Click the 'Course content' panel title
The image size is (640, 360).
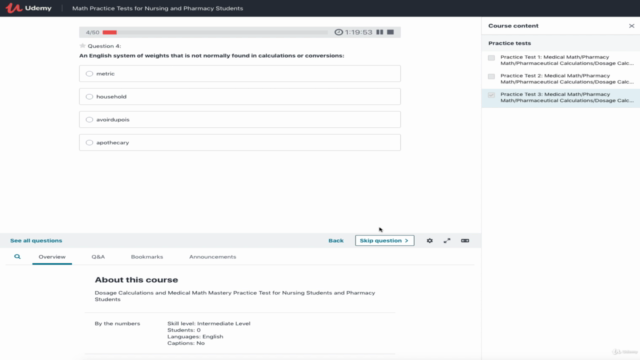pos(513,26)
